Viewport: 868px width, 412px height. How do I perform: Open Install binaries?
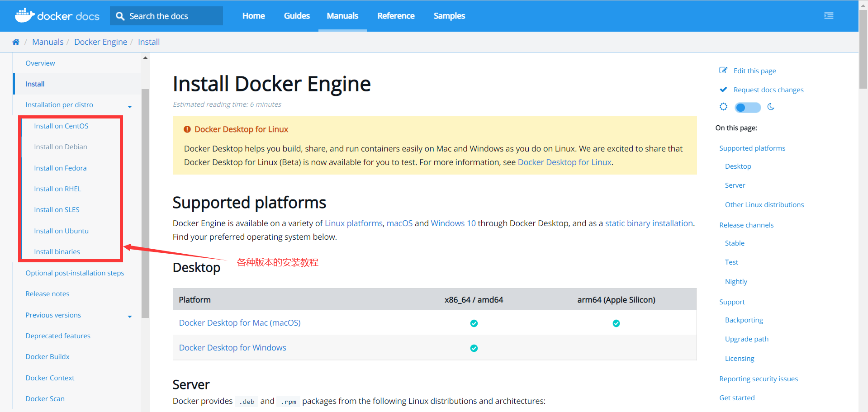pos(57,252)
